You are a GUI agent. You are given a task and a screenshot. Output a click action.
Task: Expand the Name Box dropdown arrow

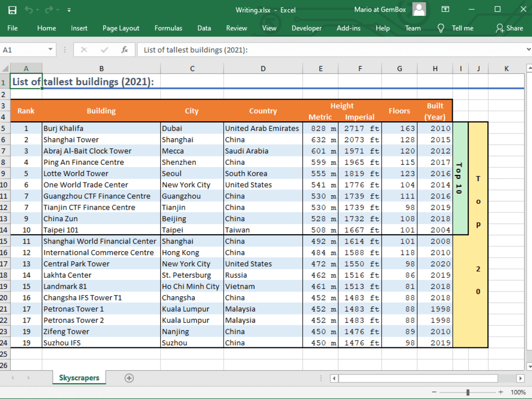[50, 49]
